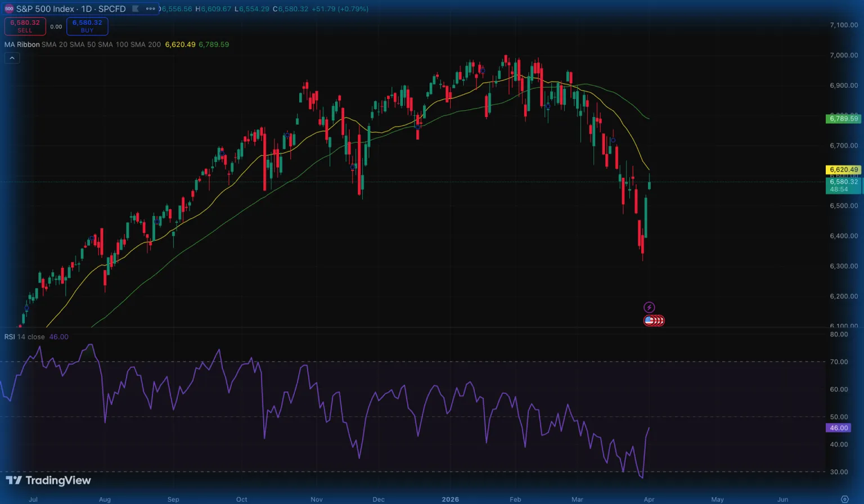Open the US flag economic events marker

[x=650, y=321]
